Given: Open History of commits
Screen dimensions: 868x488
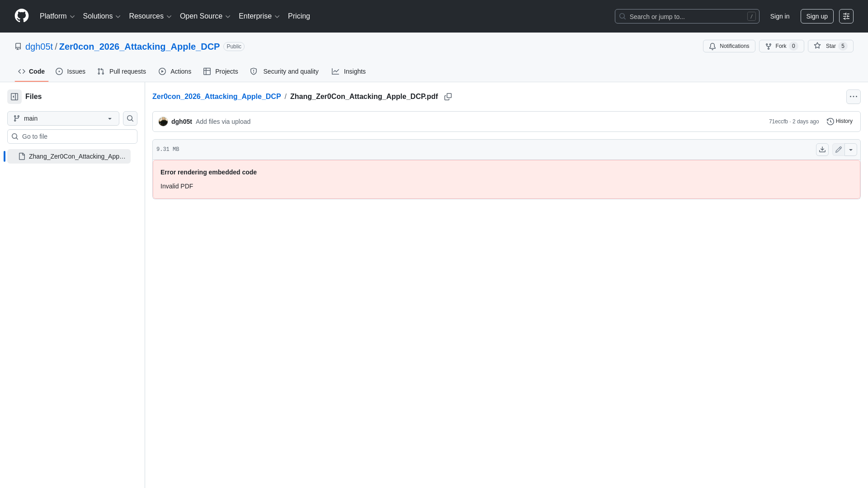Looking at the screenshot, I should click(840, 121).
